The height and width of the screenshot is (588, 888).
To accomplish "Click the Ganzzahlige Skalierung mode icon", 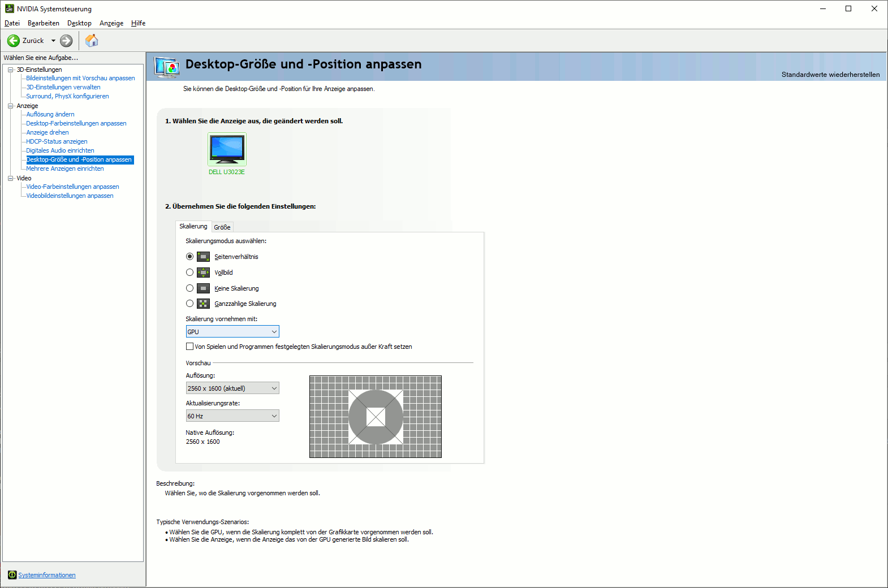I will [203, 304].
